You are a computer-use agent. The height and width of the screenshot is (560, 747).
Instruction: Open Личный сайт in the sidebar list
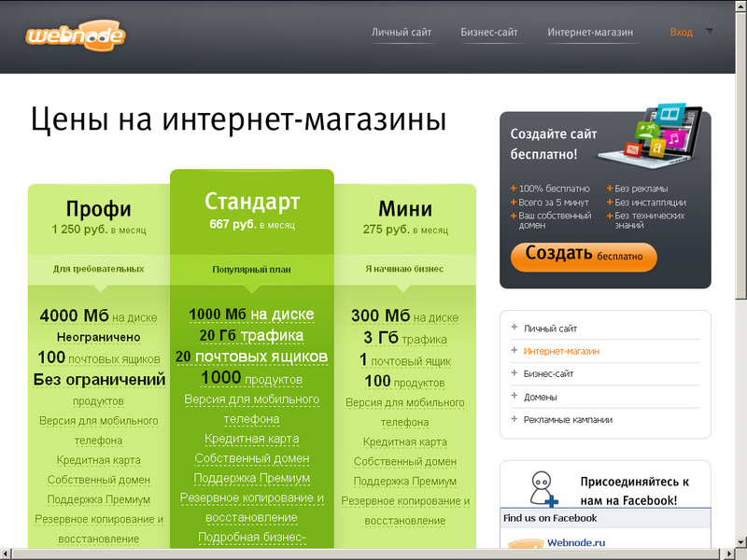click(x=550, y=329)
